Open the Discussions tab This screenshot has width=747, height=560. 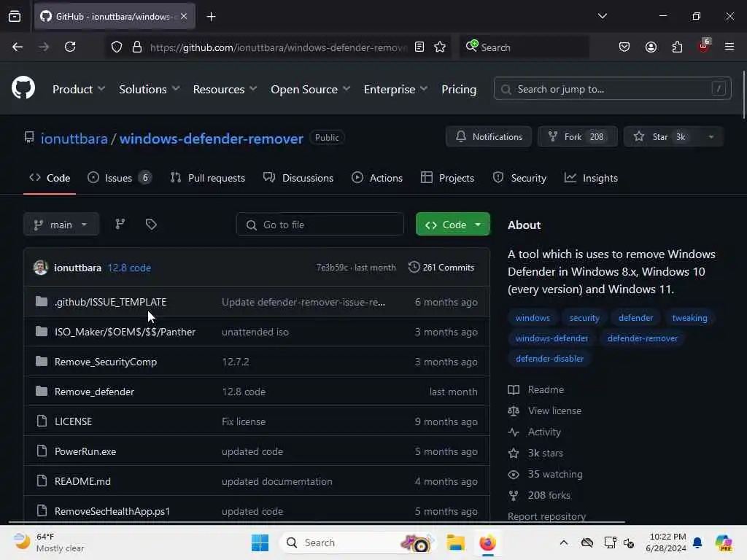[x=298, y=178]
